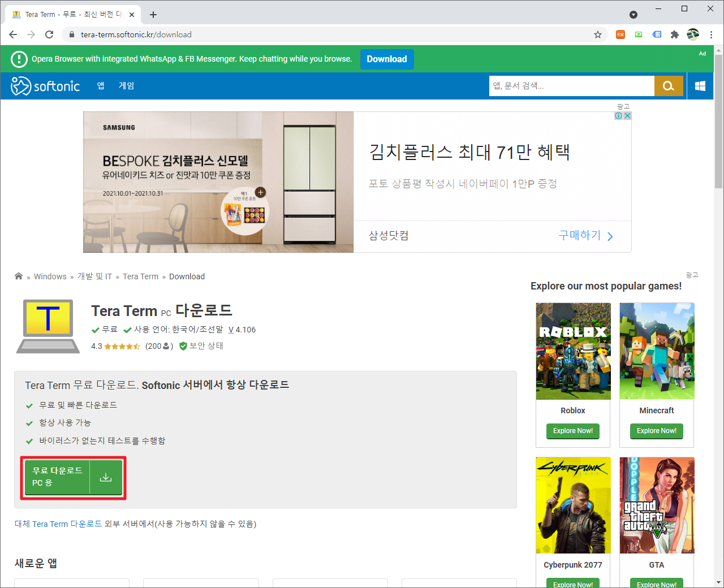This screenshot has width=724, height=588.
Task: Click the Tera Term breadcrumb link
Action: click(x=140, y=276)
